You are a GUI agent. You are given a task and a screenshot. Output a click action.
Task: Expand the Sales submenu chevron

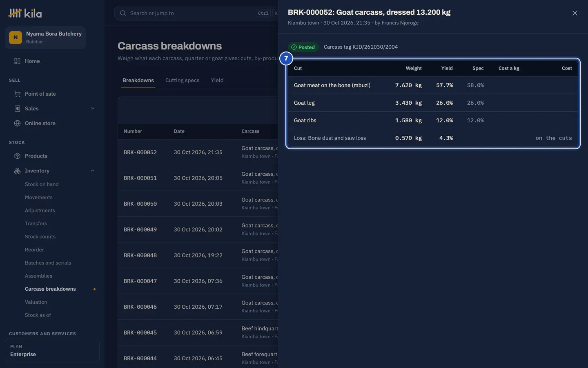[93, 108]
